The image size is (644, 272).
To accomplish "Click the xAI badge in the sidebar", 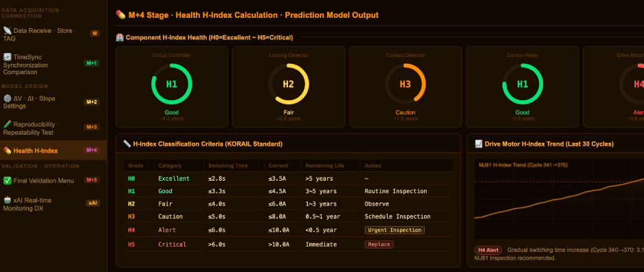I will coord(93,203).
